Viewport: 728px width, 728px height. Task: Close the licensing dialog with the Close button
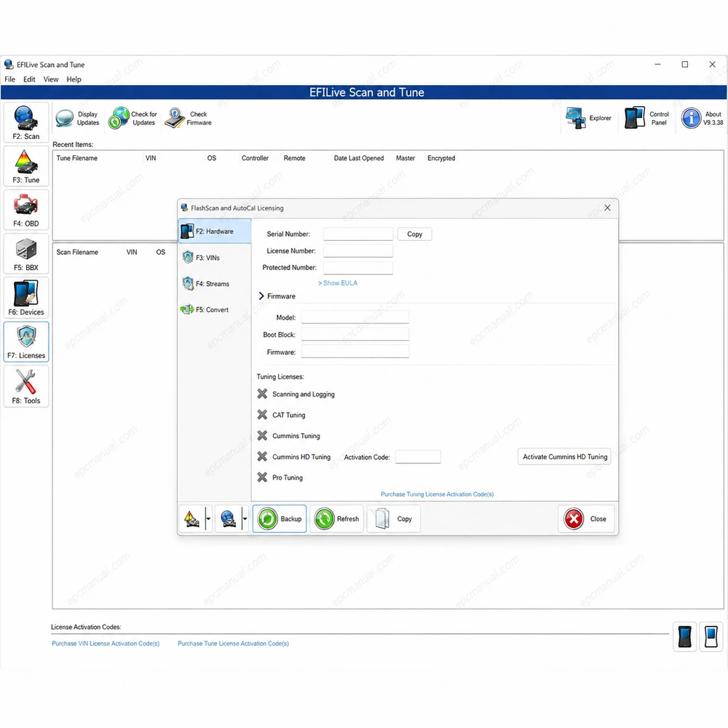[586, 519]
